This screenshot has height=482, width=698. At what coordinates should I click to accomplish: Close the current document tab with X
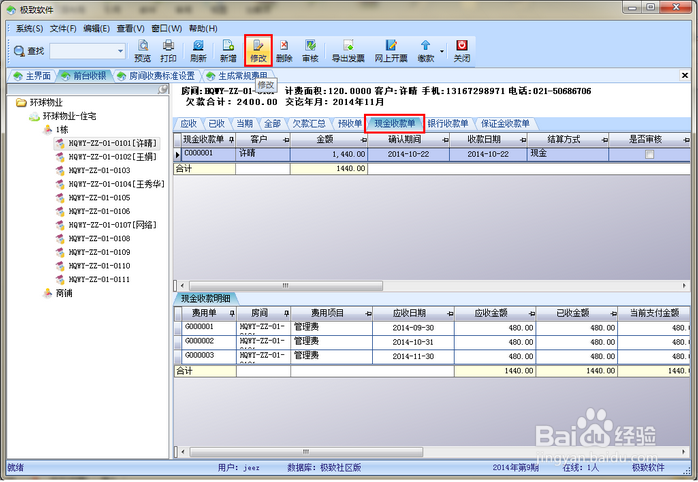(x=685, y=76)
